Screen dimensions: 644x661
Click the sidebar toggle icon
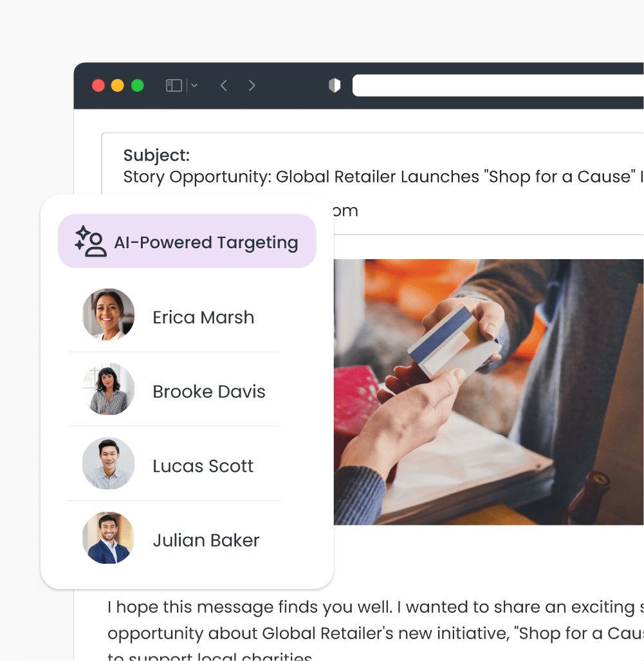tap(174, 86)
